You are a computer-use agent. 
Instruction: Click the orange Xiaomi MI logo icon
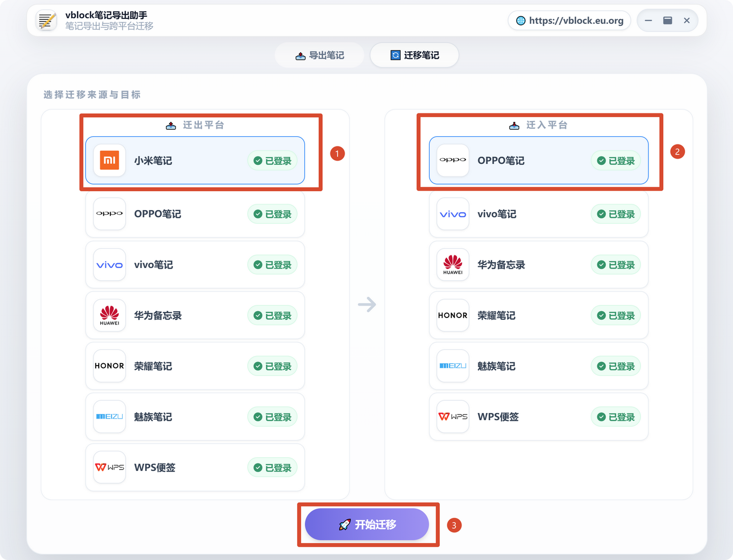tap(109, 160)
